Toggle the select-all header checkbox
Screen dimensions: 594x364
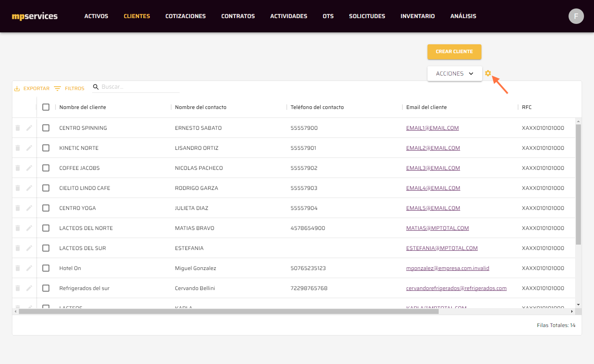point(46,107)
